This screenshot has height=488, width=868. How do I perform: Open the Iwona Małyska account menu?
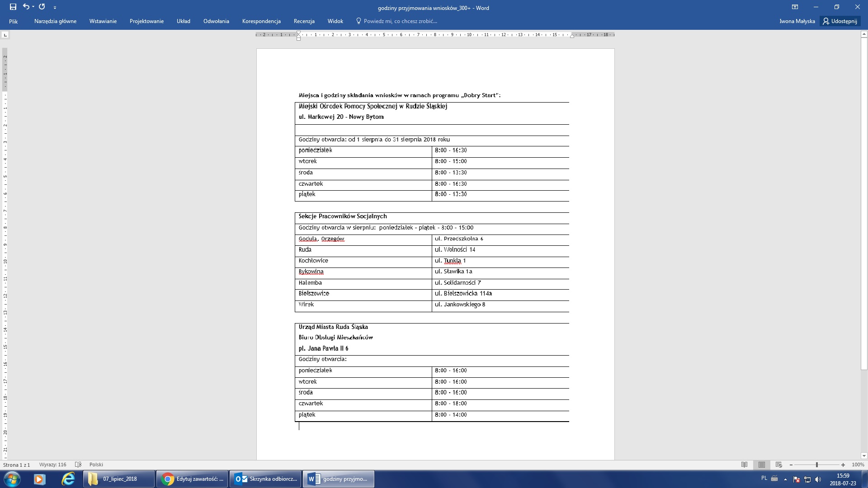[x=797, y=21]
